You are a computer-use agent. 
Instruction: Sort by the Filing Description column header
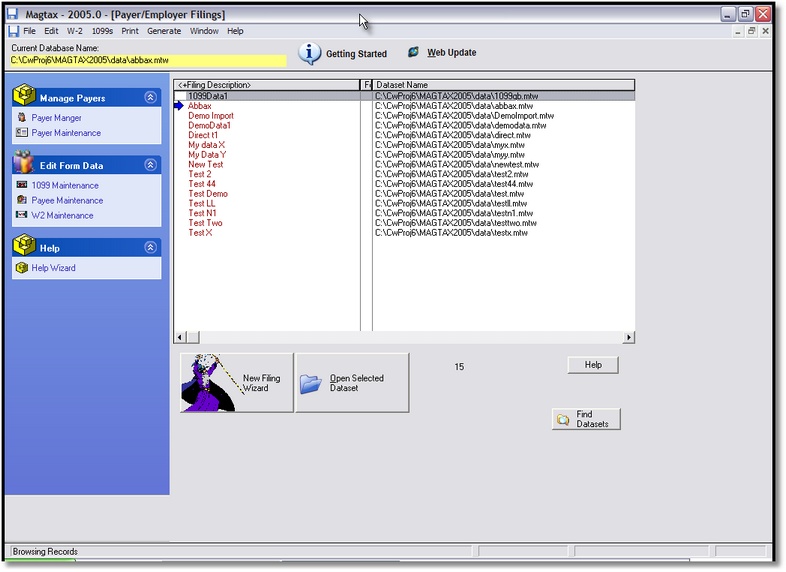[267, 85]
